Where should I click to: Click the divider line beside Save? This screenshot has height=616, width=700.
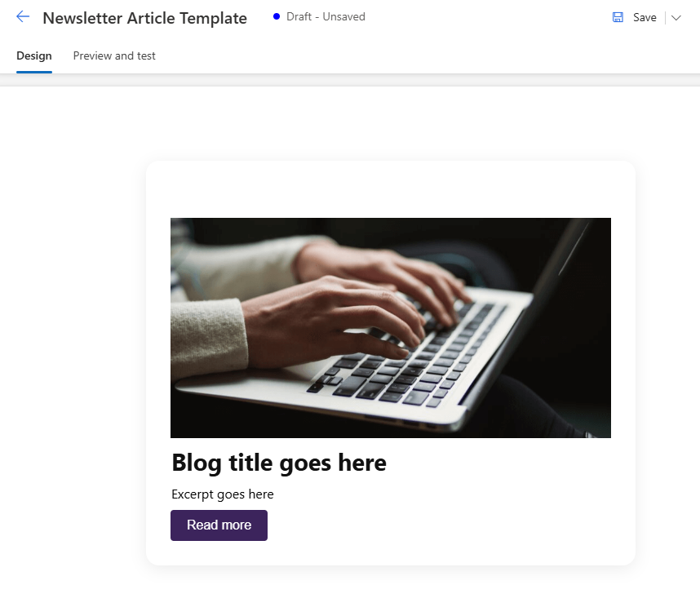point(665,18)
